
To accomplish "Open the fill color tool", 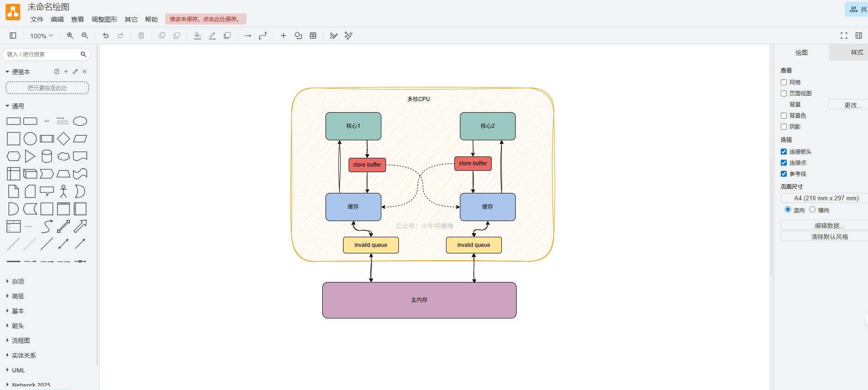I will coord(198,36).
